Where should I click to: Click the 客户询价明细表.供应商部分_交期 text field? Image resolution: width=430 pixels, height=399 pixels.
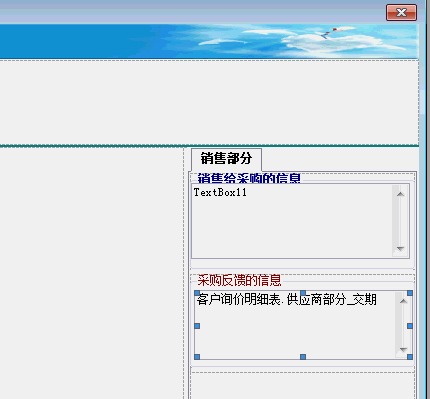click(295, 325)
